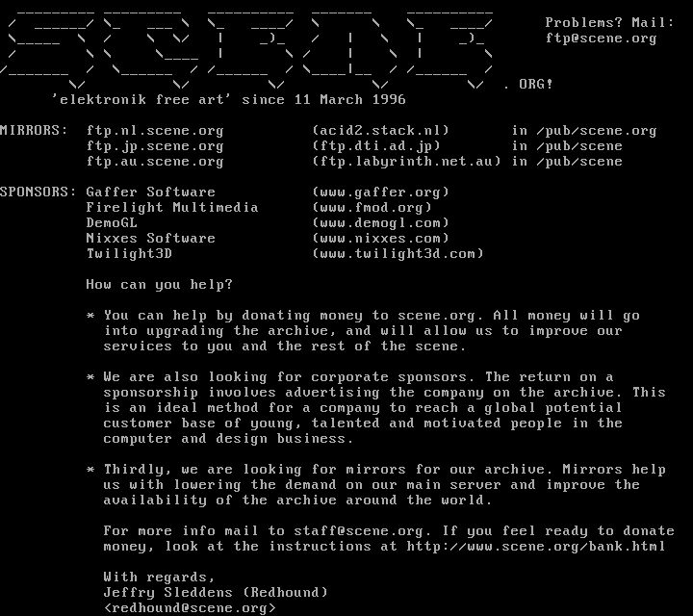The image size is (693, 616).
Task: Click the ftp.nl.scene.org mirror address
Action: [x=155, y=131]
